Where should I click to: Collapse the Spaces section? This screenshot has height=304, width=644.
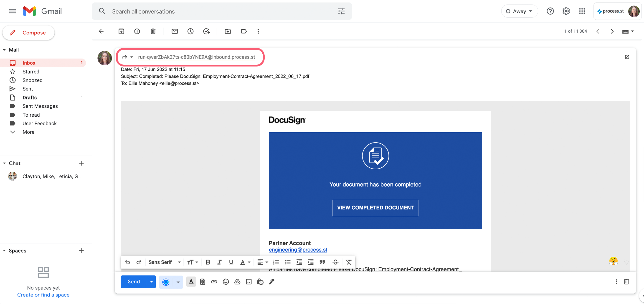click(x=4, y=250)
